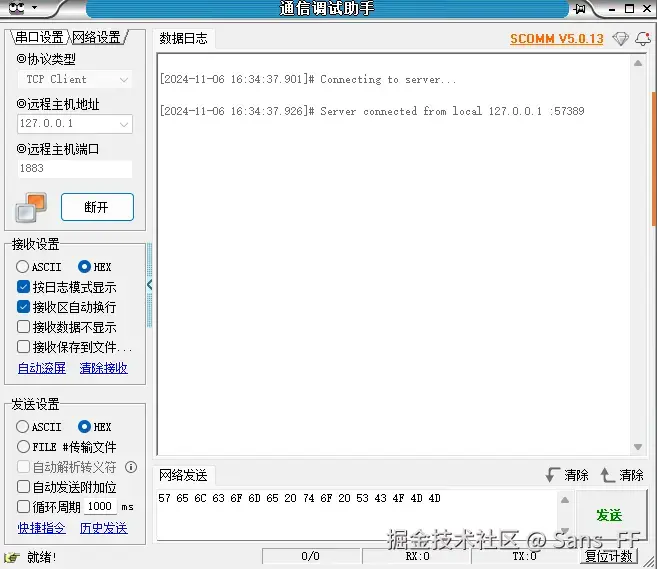The image size is (657, 569).
Task: Click the diamond VIP icon
Action: click(620, 39)
